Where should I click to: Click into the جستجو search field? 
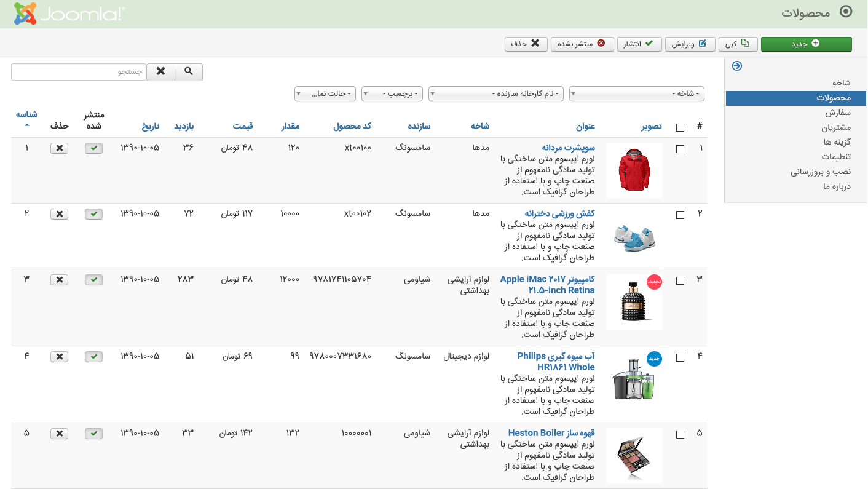(x=78, y=72)
